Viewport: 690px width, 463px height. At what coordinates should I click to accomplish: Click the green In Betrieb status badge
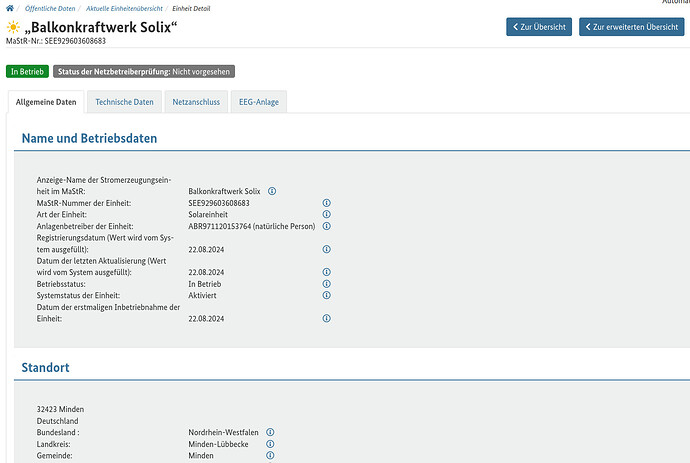(27, 71)
